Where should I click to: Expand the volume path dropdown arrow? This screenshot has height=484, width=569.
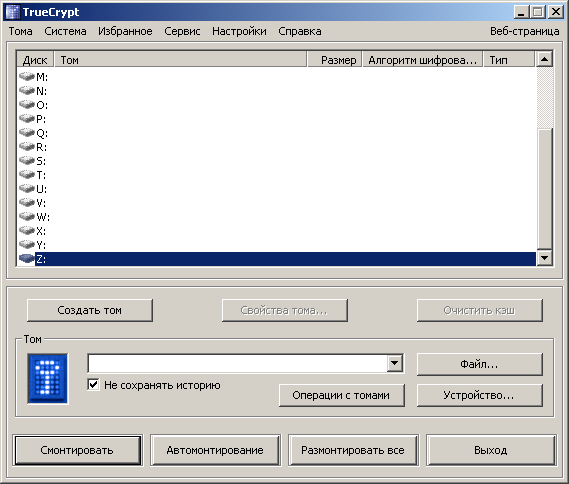tap(394, 363)
